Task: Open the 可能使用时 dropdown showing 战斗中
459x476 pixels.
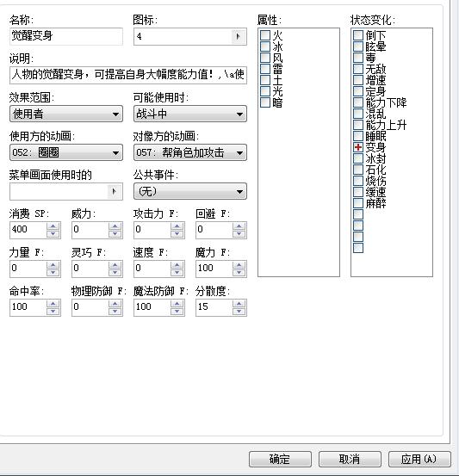Action: (189, 114)
